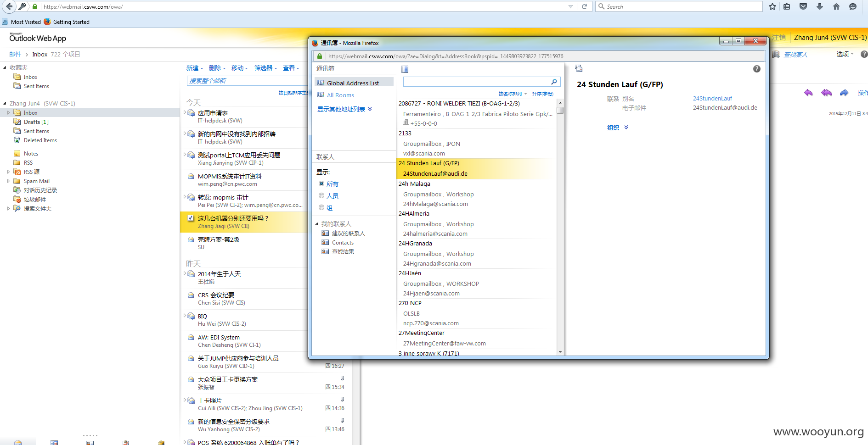Expand the 组织 details section

pyautogui.click(x=617, y=128)
